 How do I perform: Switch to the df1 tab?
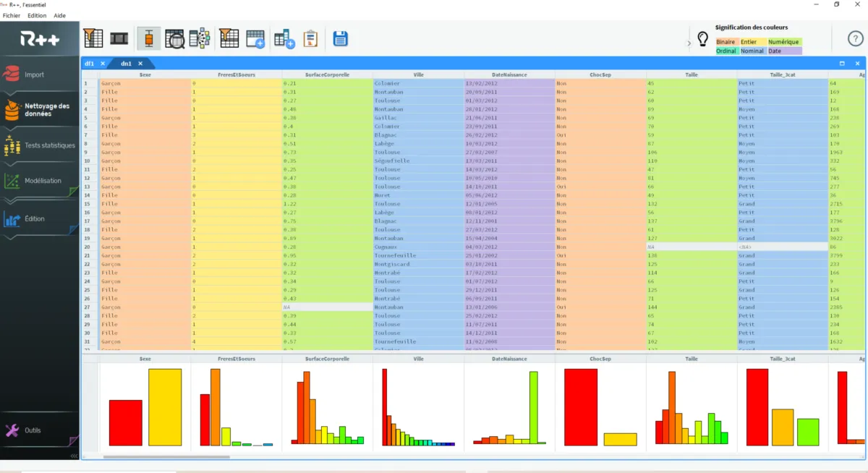click(90, 64)
